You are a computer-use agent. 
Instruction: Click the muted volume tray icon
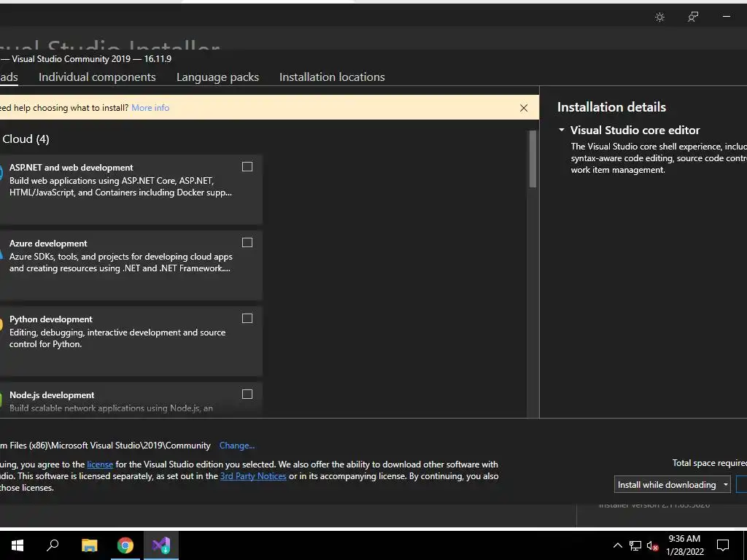tap(652, 545)
